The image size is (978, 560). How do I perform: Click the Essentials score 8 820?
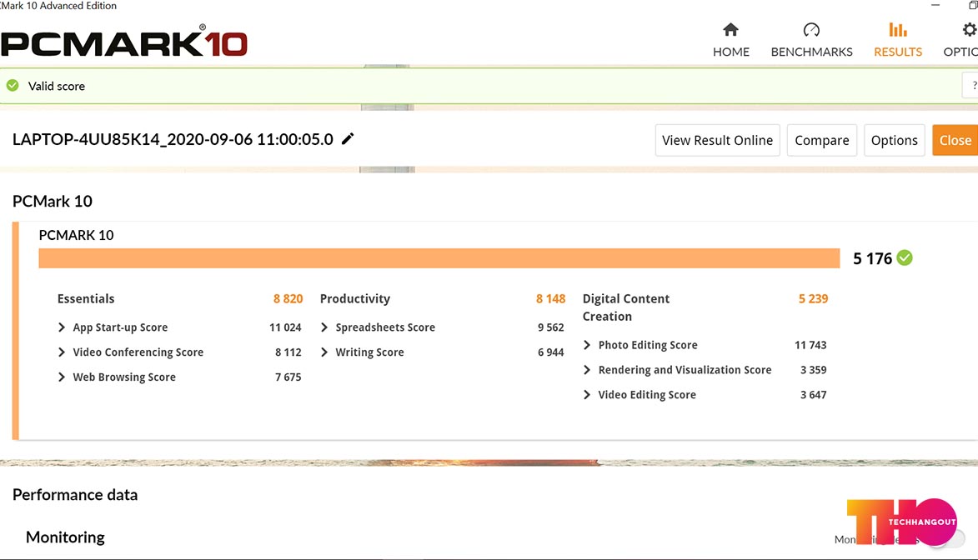pyautogui.click(x=288, y=298)
